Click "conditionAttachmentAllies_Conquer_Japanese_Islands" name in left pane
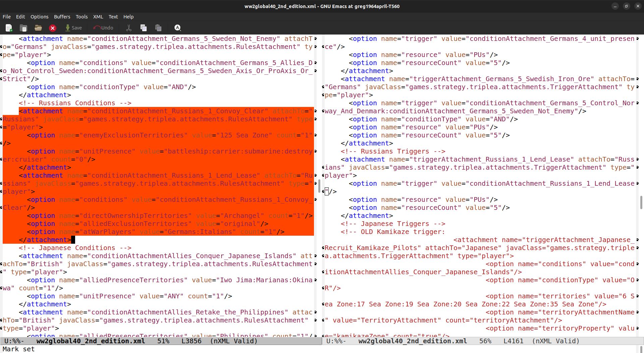Screen dimensions: 644x353 (x=192, y=256)
